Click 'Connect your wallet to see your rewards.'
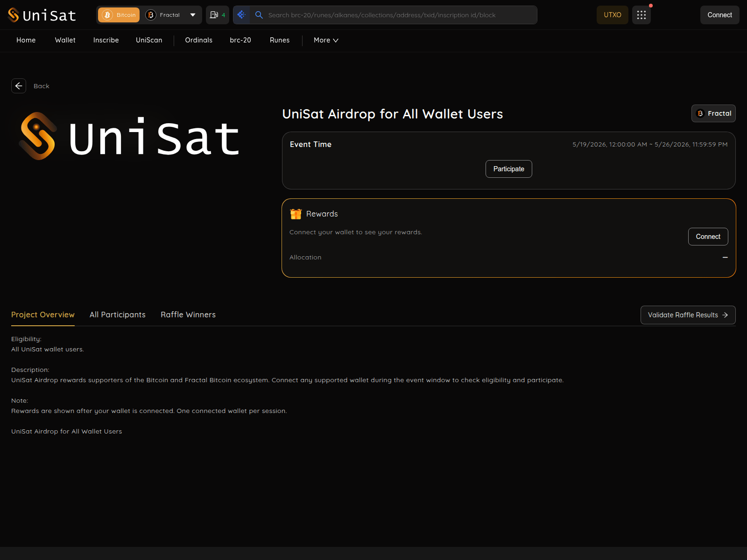This screenshot has height=560, width=747. coord(356,232)
